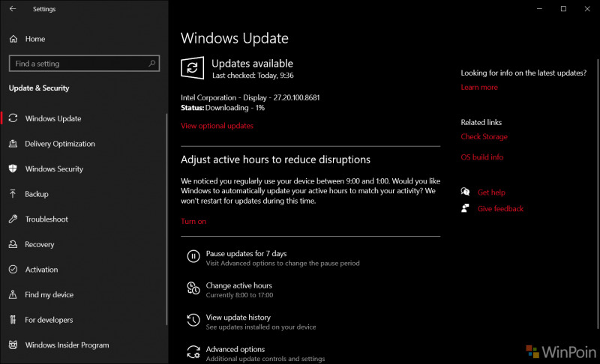
Task: Click the Give feedback link
Action: pos(500,208)
